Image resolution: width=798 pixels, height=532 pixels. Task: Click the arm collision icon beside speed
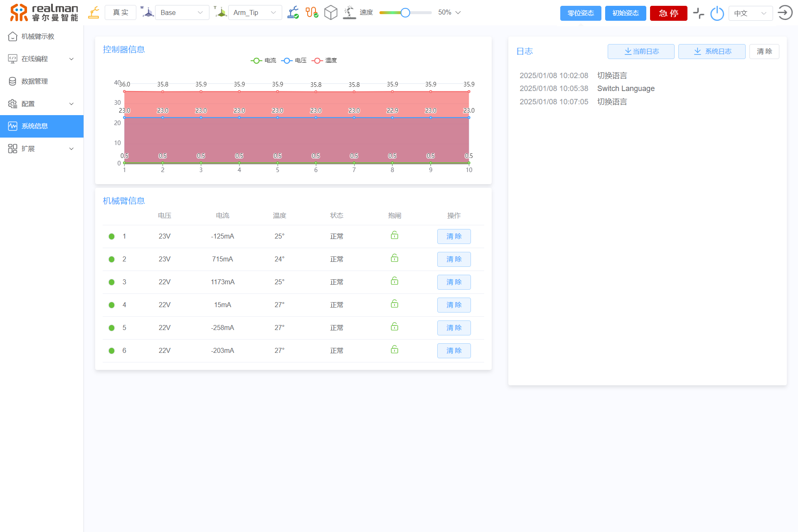coord(350,12)
